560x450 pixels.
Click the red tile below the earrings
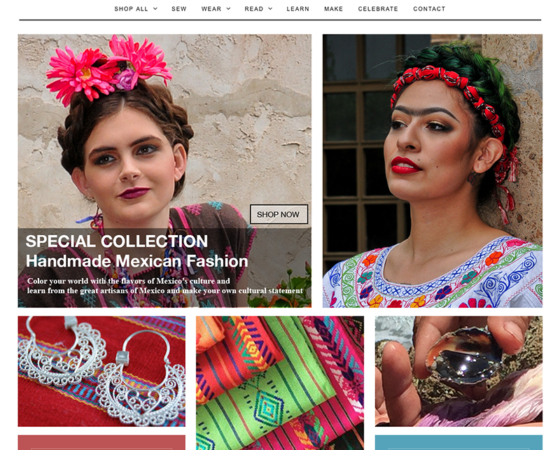point(102,442)
